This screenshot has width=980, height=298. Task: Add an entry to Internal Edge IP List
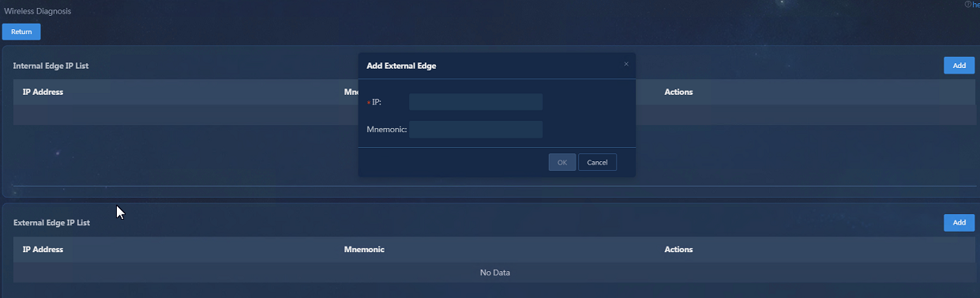(x=959, y=66)
